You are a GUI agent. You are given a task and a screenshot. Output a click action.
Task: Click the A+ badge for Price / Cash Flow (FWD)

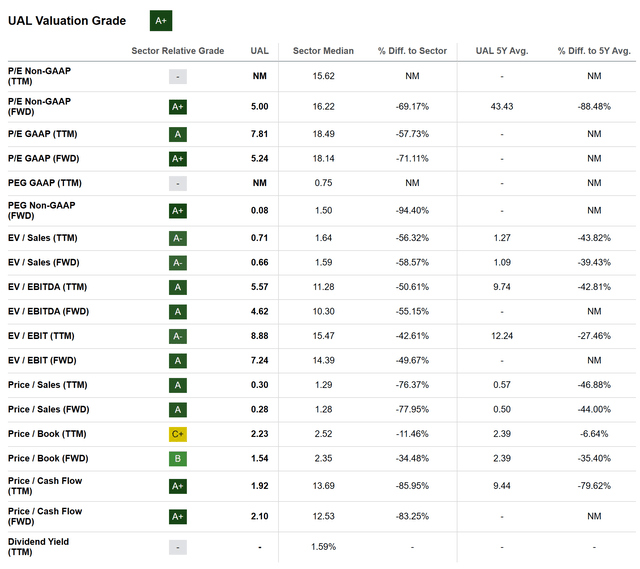pos(178,517)
